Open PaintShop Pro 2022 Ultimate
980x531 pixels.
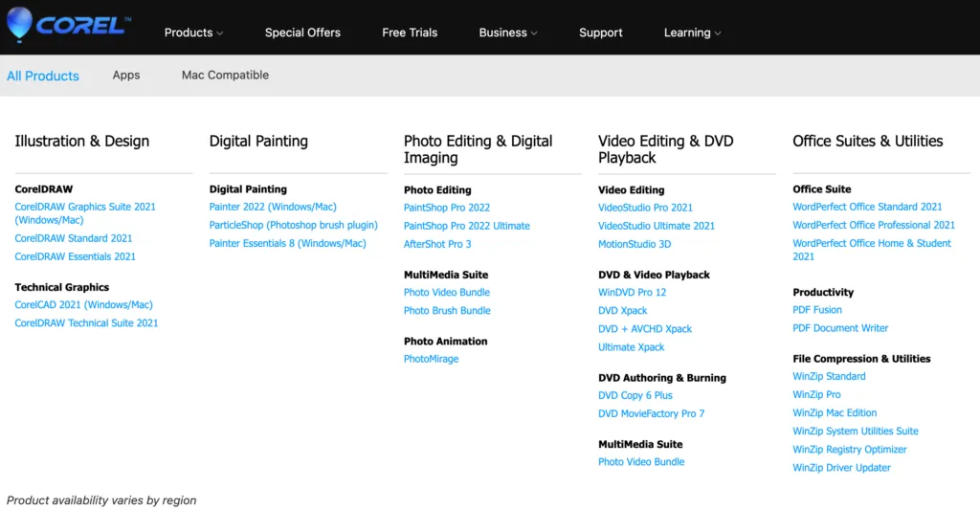pos(467,226)
